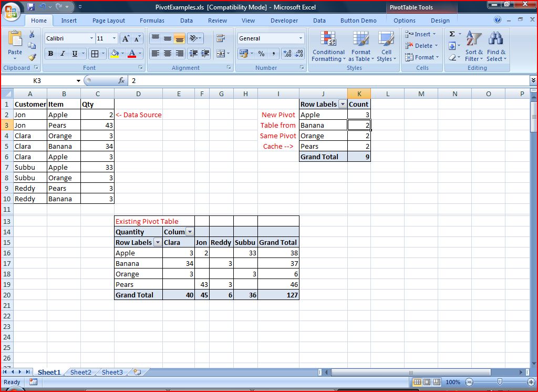538x392 pixels.
Task: Toggle Wrap Text button
Action: coord(221,38)
